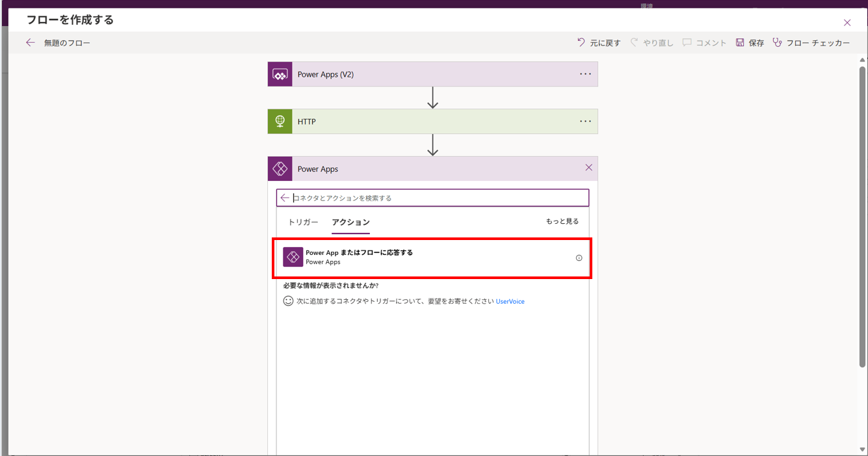This screenshot has height=456, width=868.
Task: Close the Power Apps action picker
Action: (x=588, y=168)
